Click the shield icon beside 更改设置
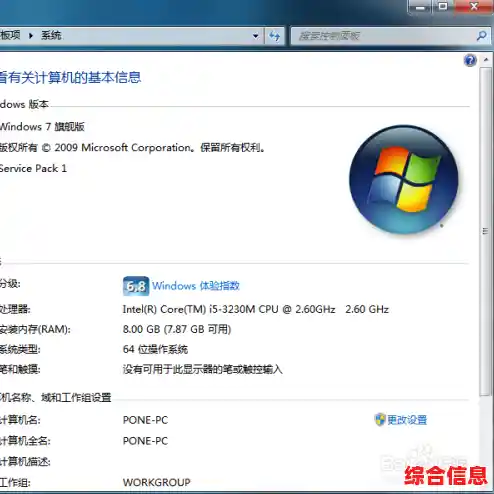This screenshot has width=494, height=494. pos(380,420)
